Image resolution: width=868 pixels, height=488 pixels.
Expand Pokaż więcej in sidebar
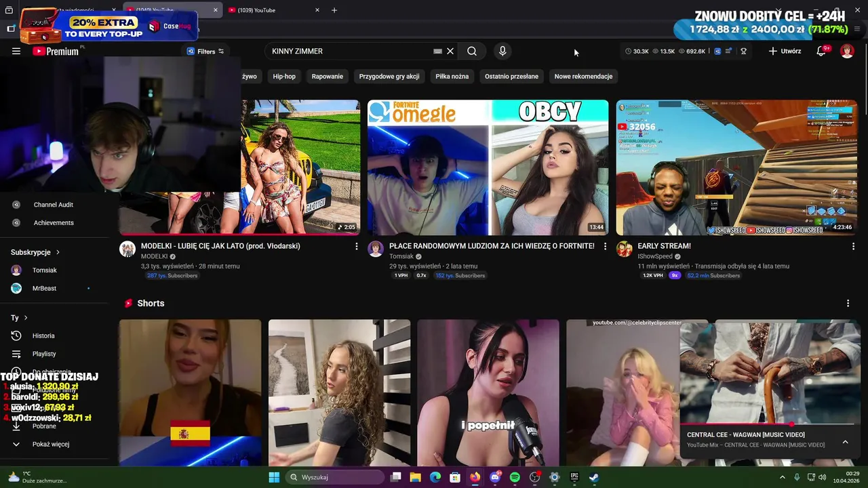tap(51, 445)
